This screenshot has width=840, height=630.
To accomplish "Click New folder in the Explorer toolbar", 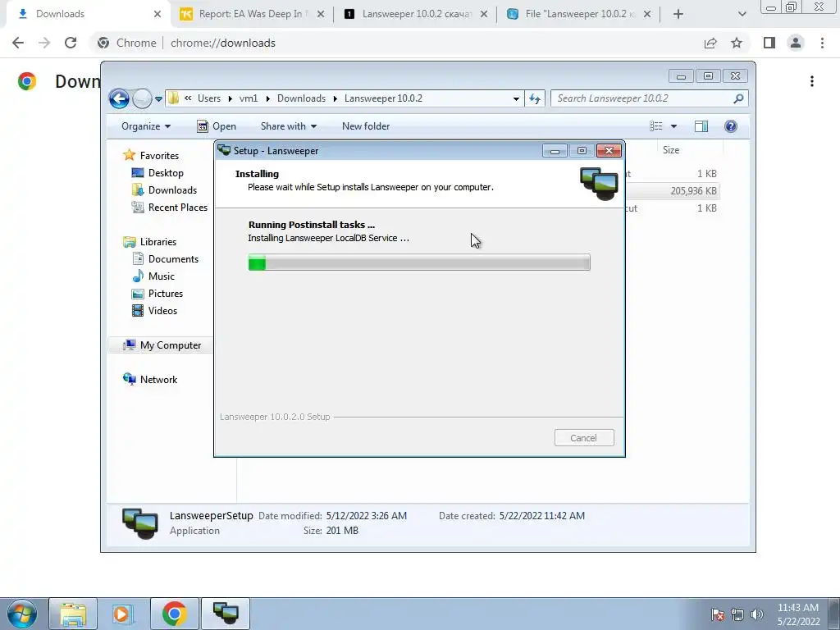I will 366,126.
